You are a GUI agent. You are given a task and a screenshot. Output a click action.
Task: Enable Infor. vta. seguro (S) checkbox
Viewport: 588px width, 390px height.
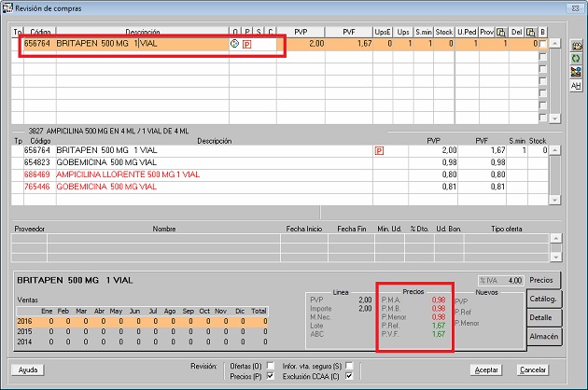click(x=349, y=365)
